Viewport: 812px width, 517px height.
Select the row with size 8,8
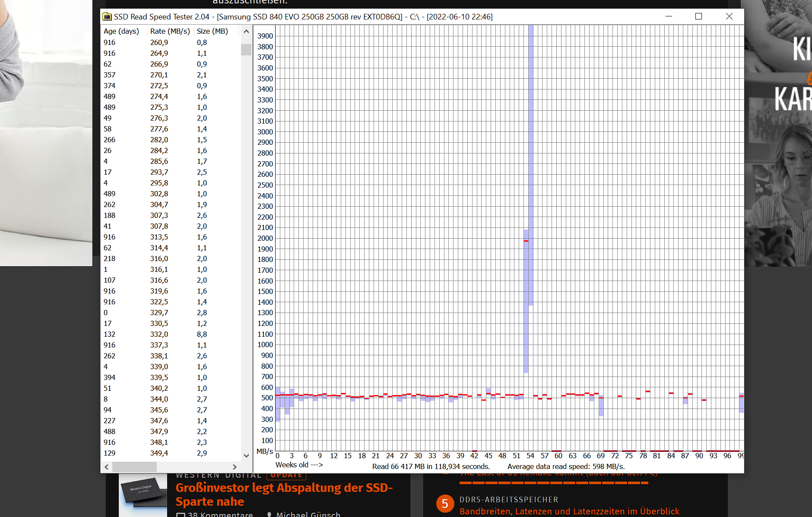pos(171,334)
